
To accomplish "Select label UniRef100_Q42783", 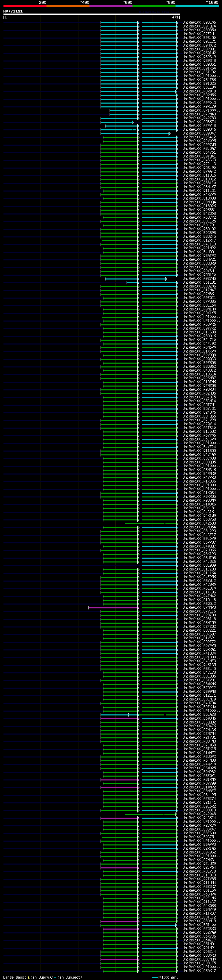I will (x=199, y=118).
